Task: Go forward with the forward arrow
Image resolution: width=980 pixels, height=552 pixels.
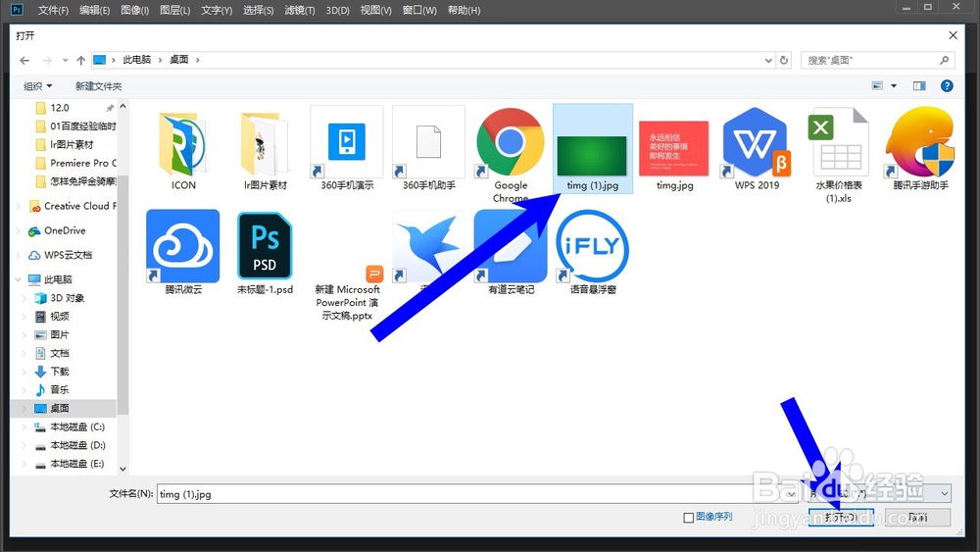Action: pyautogui.click(x=47, y=60)
